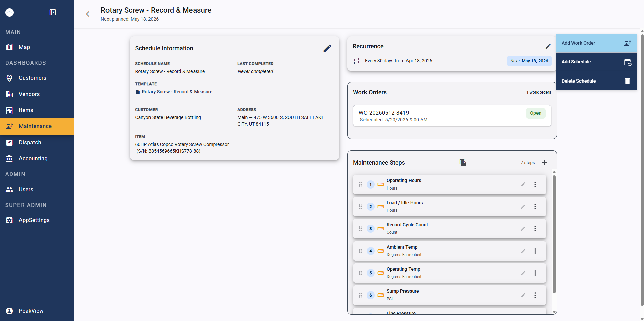Open work order WO-20260512-8419
The image size is (644, 321).
click(x=452, y=116)
